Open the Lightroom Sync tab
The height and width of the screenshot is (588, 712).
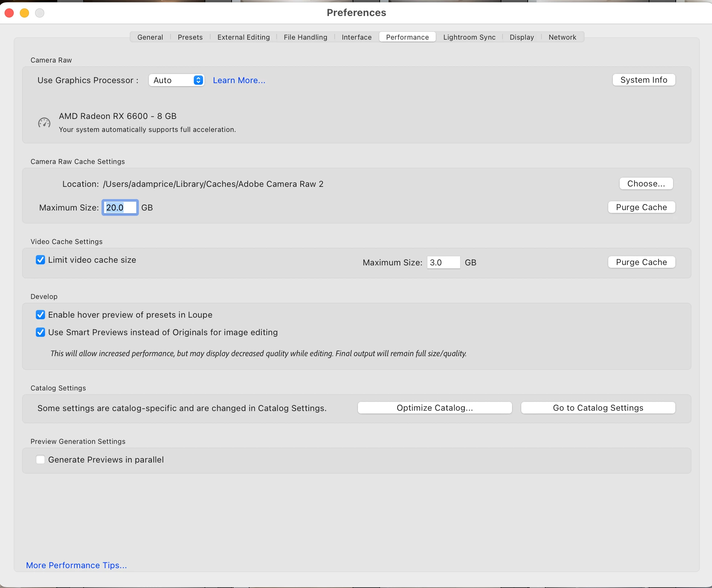point(469,37)
